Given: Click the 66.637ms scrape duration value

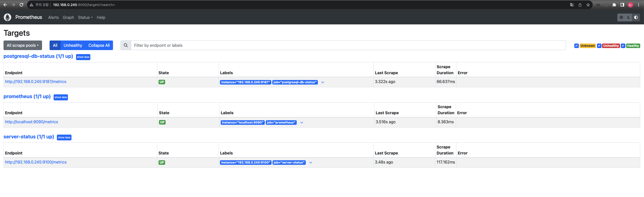Looking at the screenshot, I should [x=446, y=82].
